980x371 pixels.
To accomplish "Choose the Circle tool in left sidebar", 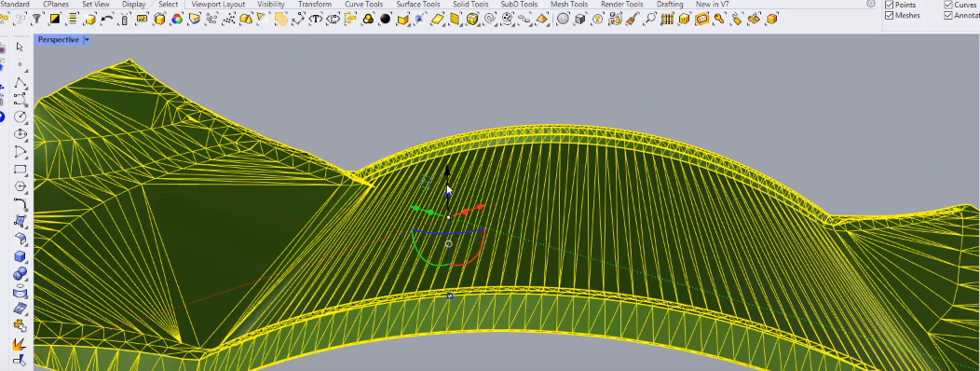I will pos(20,117).
